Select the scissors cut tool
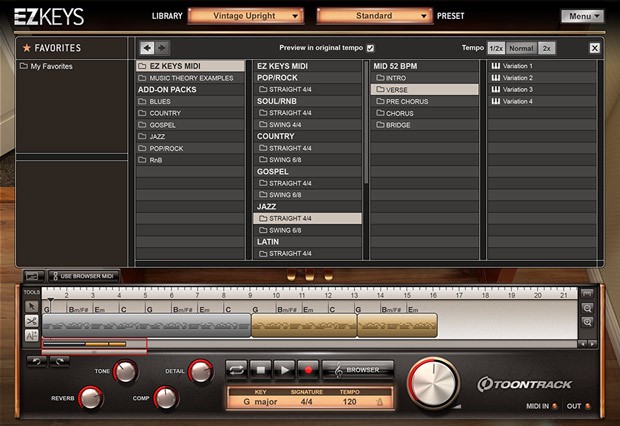This screenshot has height=426, width=620. tap(32, 321)
